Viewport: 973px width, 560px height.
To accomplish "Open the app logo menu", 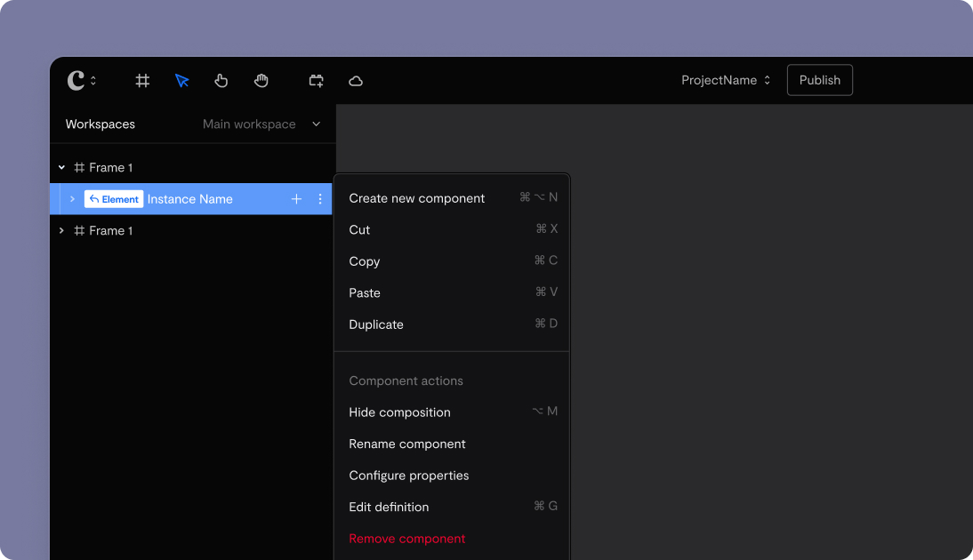I will (81, 81).
